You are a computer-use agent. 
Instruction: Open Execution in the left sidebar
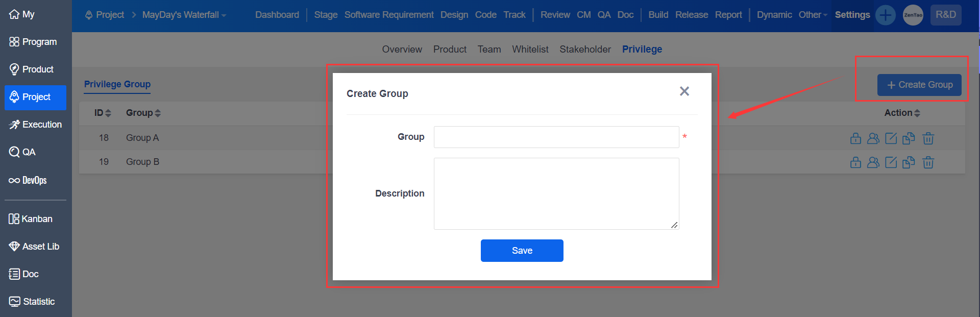[35, 125]
